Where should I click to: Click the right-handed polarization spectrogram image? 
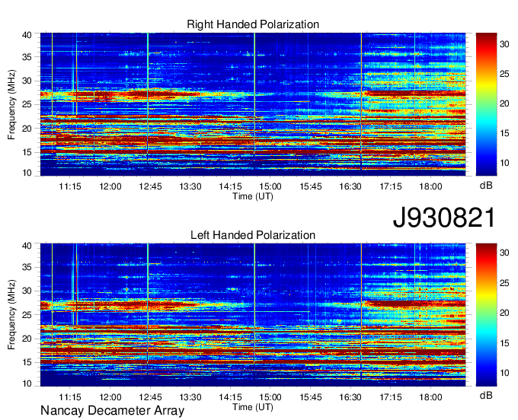(253, 104)
